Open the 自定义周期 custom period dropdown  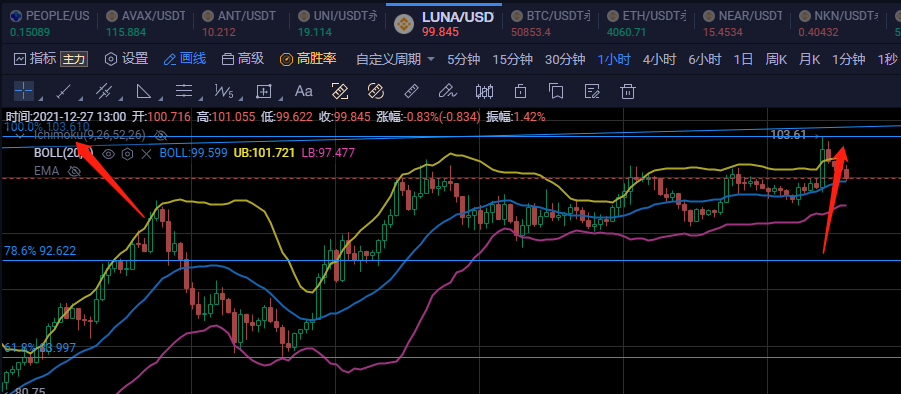point(395,59)
